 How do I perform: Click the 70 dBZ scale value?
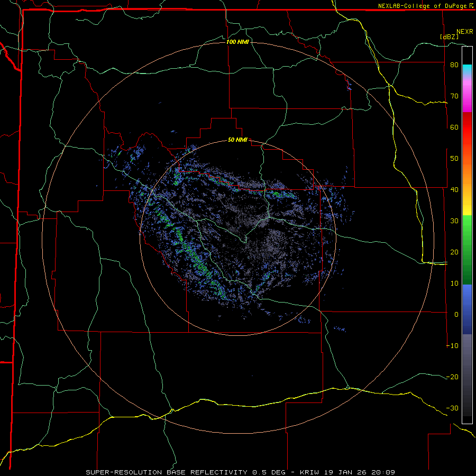click(x=454, y=96)
